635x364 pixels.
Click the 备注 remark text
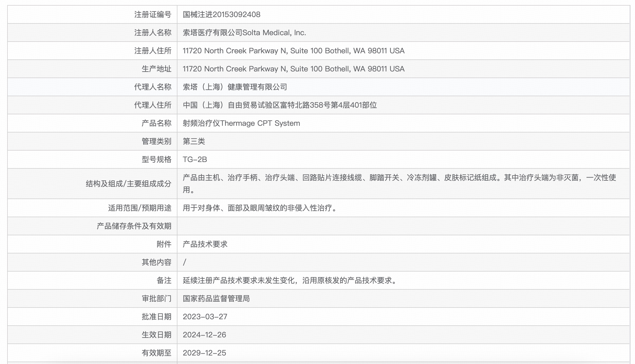(290, 280)
